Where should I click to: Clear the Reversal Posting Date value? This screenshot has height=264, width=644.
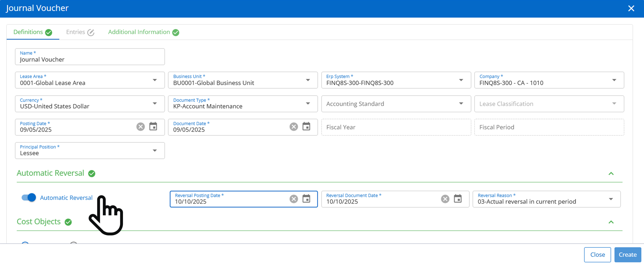pos(294,199)
